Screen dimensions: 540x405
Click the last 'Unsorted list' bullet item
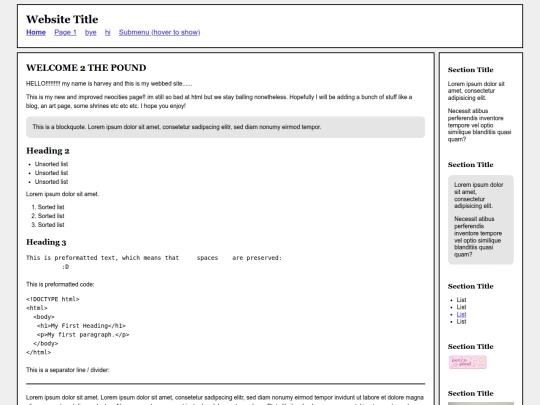tap(51, 182)
